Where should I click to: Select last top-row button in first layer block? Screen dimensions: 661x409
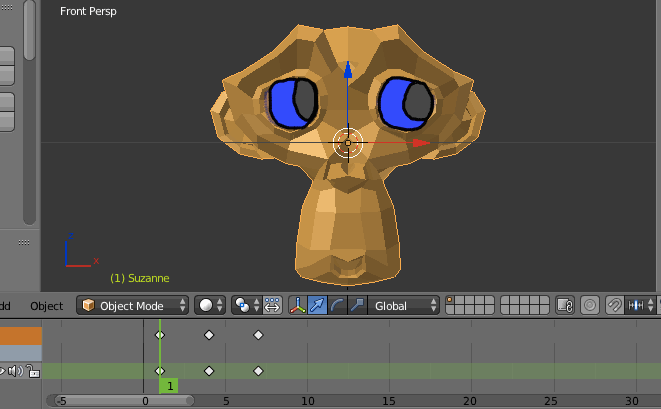[489, 301]
